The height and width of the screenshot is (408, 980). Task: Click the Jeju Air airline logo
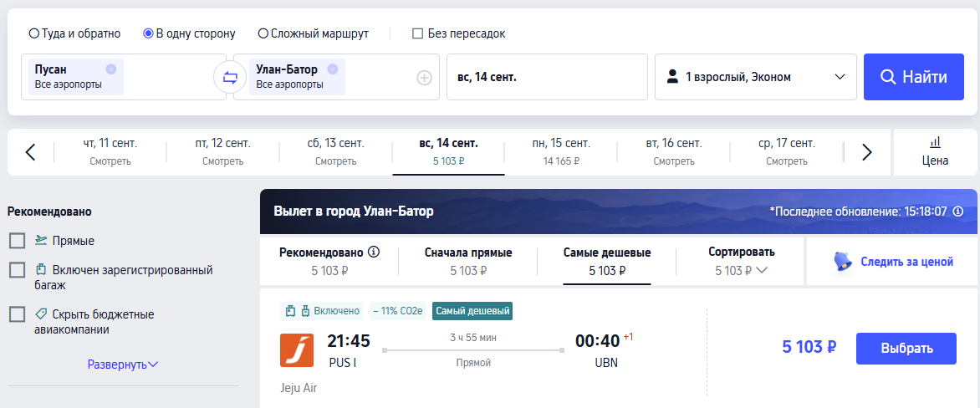[x=296, y=349]
